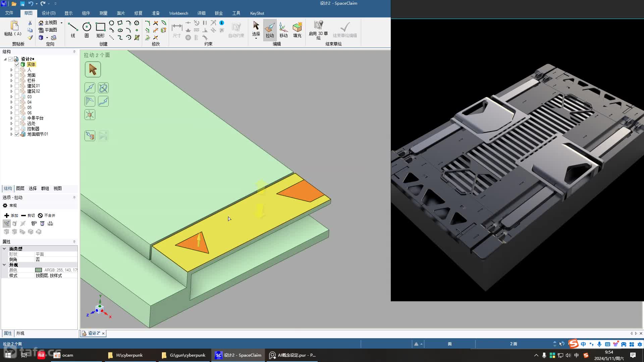Click the draft guide tool in the viewport
The image size is (644, 362).
coord(90,101)
